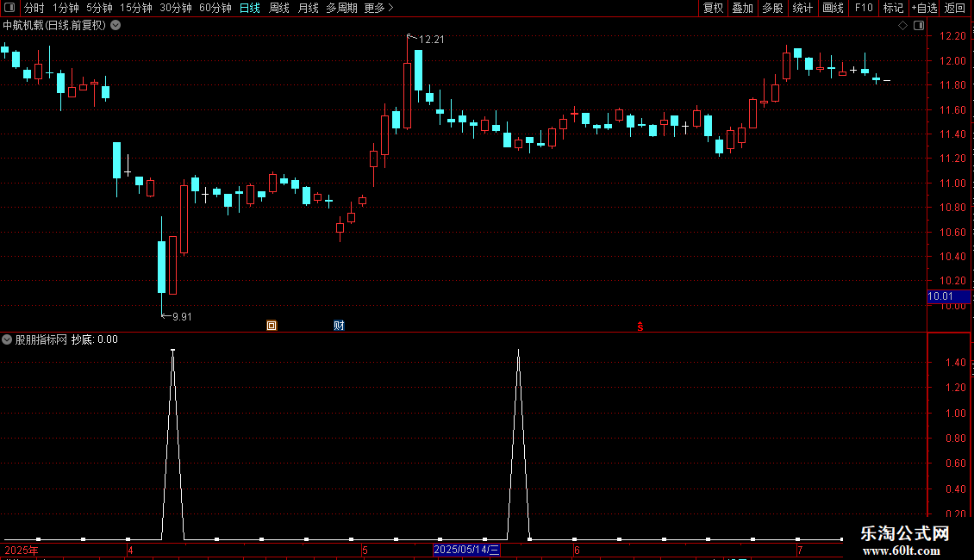Viewport: 974px width, 560px height.
Task: Click month 6 on the time axis
Action: pos(577,550)
